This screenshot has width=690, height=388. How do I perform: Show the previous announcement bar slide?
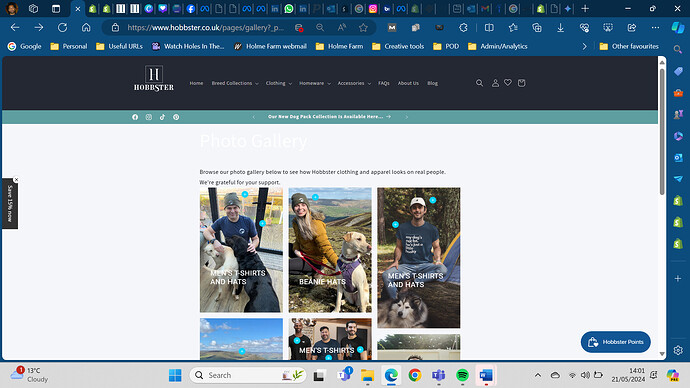pyautogui.click(x=253, y=117)
